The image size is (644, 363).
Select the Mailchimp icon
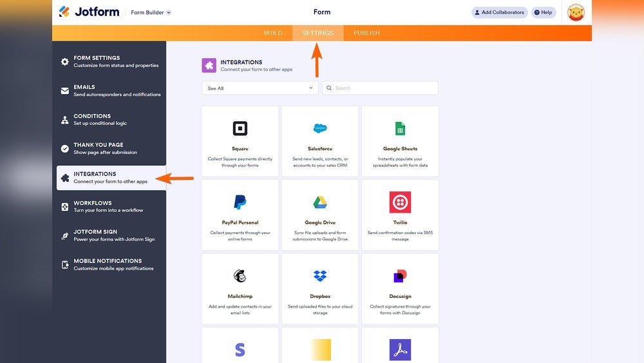coord(240,276)
